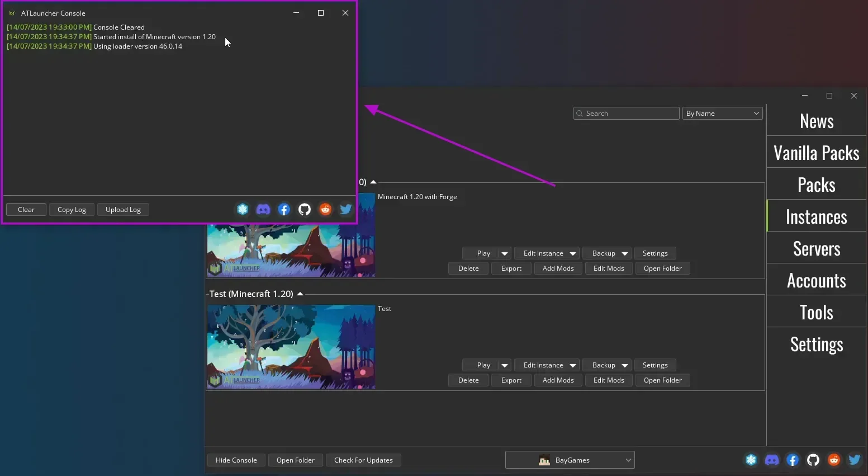Image resolution: width=868 pixels, height=476 pixels.
Task: Switch to the Vanilla Packs tab
Action: click(817, 153)
